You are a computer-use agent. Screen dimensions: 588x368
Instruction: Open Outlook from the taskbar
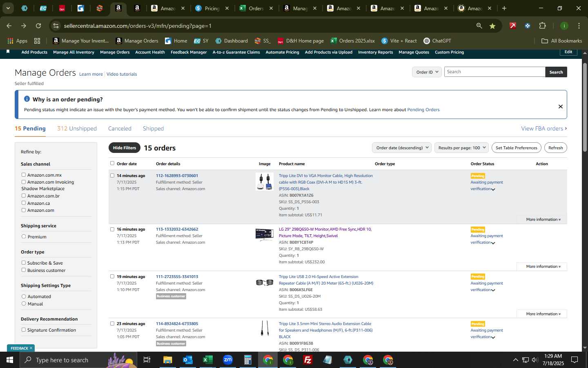coord(187,360)
